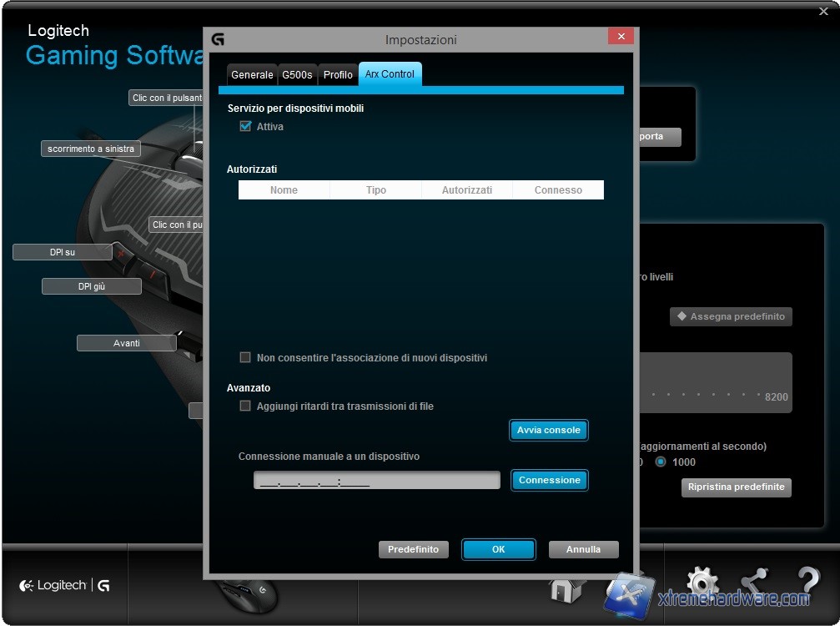Go to the Profilo tab
The height and width of the screenshot is (626, 840).
pos(338,75)
